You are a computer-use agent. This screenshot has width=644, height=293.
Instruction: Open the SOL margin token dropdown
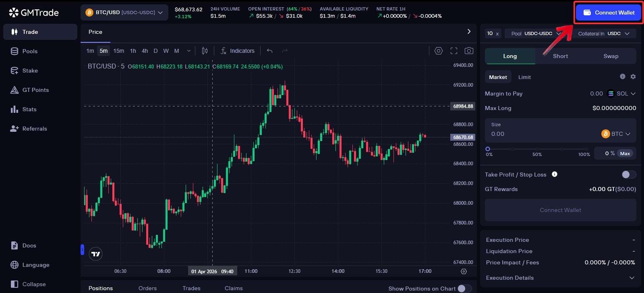click(621, 94)
